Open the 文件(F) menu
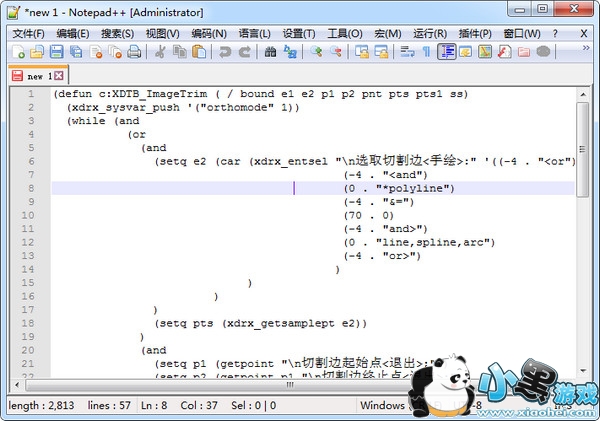The width and height of the screenshot is (600, 421). (28, 34)
